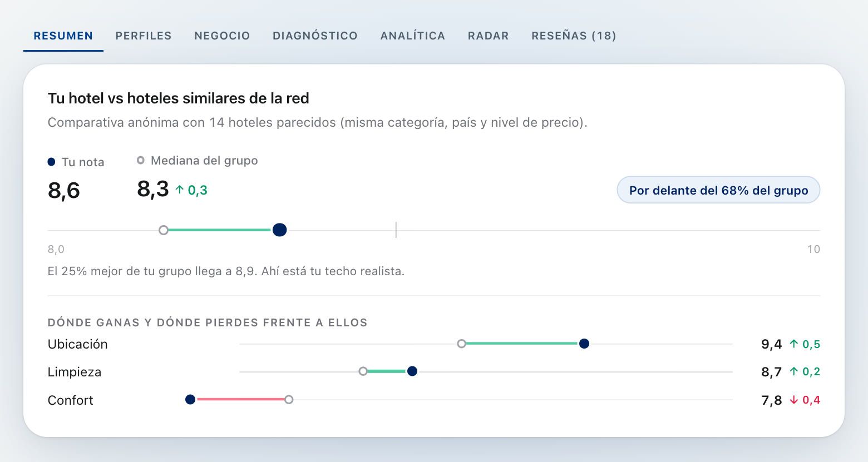This screenshot has height=462, width=868.
Task: Click the dark dot beside 'Tu nota'
Action: click(x=51, y=162)
